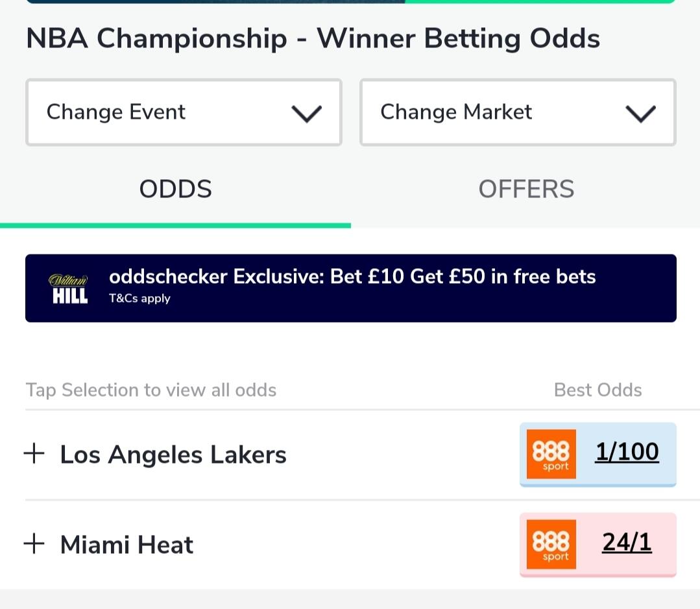Image resolution: width=700 pixels, height=609 pixels.
Task: Tap the Miami Heat selection name
Action: coord(127,545)
